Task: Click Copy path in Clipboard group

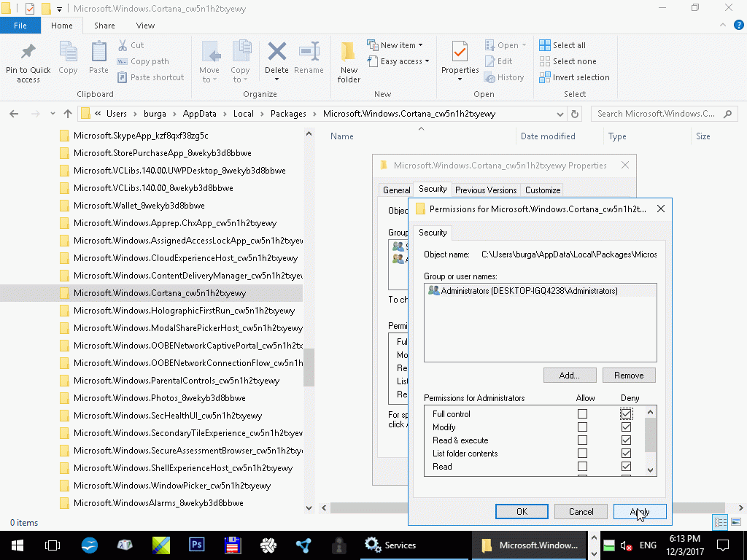Action: (143, 61)
